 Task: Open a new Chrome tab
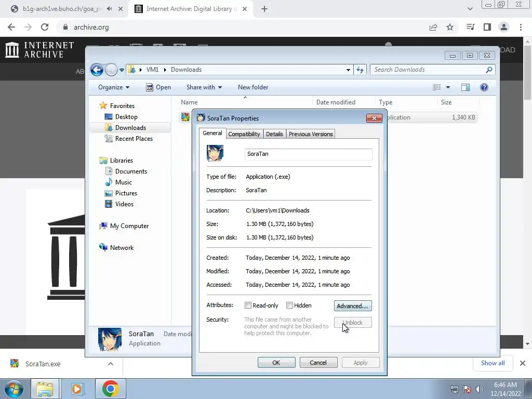(264, 9)
